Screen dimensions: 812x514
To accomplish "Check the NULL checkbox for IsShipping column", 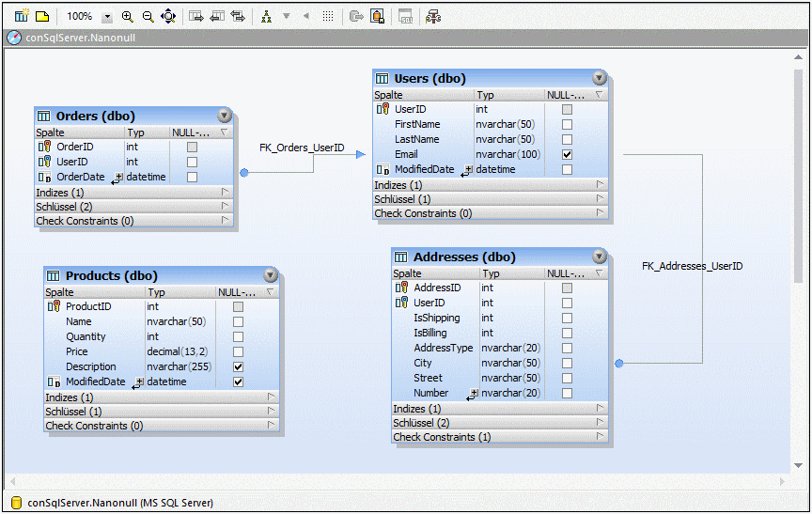I will (x=567, y=318).
